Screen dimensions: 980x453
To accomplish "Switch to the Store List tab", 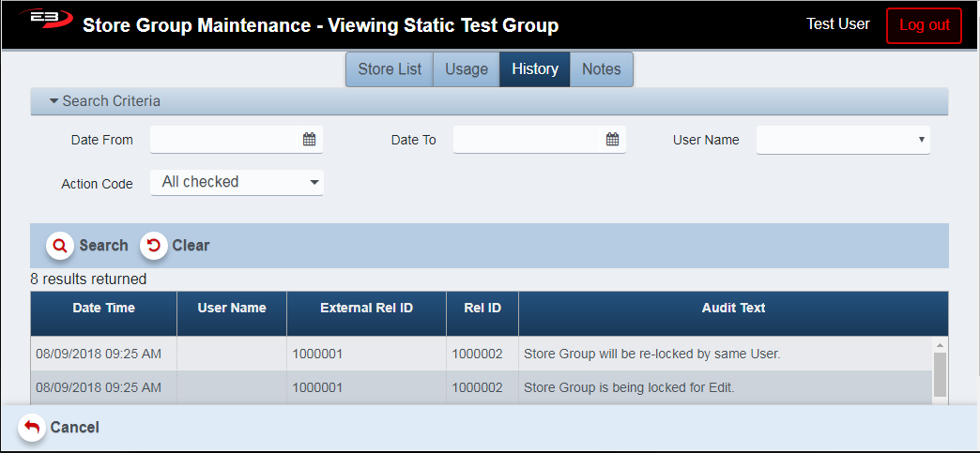I will (x=389, y=69).
